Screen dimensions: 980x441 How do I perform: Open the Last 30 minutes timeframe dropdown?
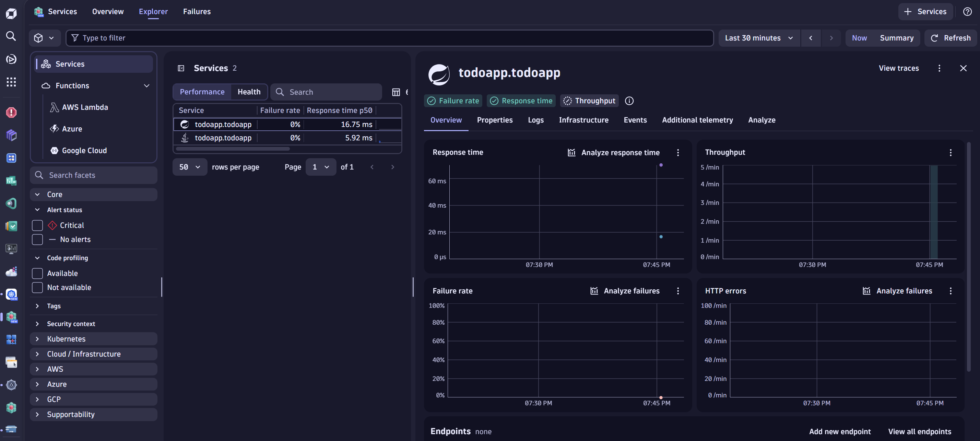point(759,38)
